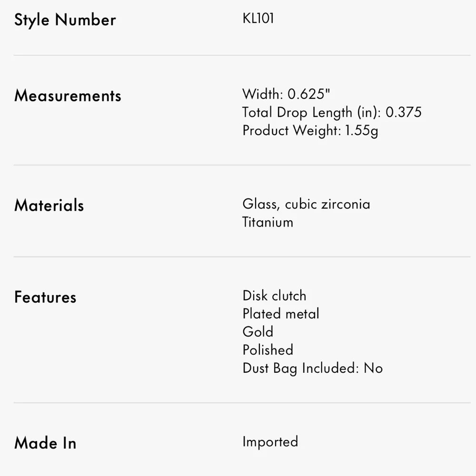
Task: Click divider line above Made In
Action: (x=242, y=403)
